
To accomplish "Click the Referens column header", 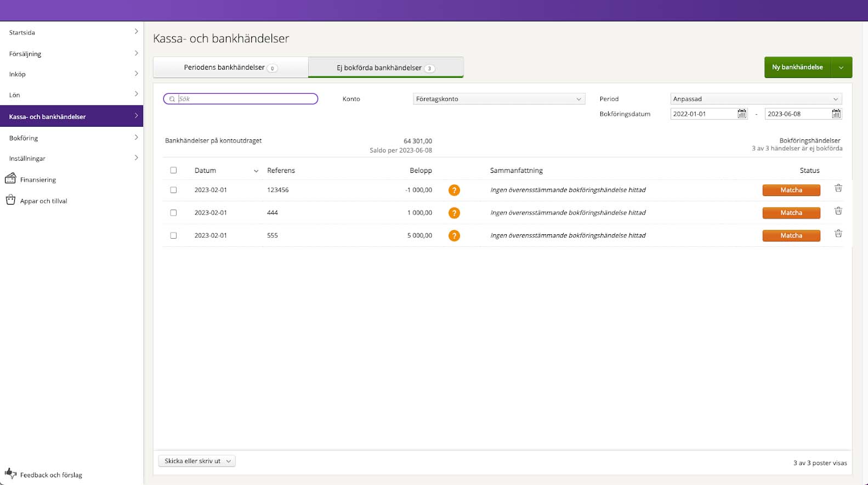I will point(281,171).
